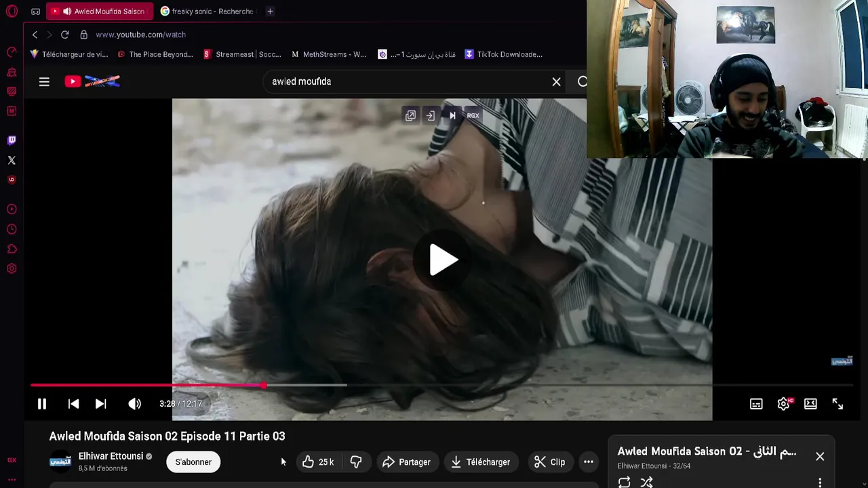Skip to the next video
Screen dimensions: 868x488
100,404
